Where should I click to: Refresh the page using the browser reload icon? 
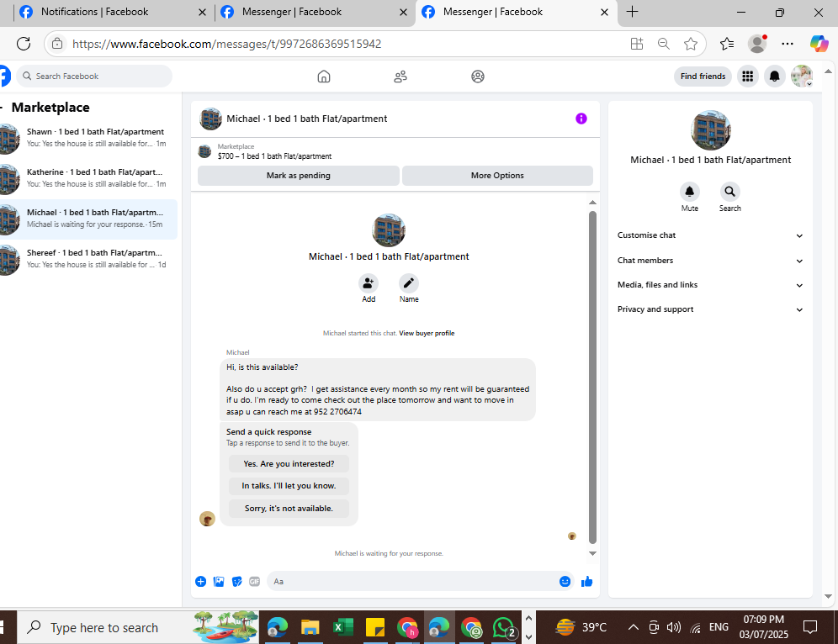click(x=24, y=44)
